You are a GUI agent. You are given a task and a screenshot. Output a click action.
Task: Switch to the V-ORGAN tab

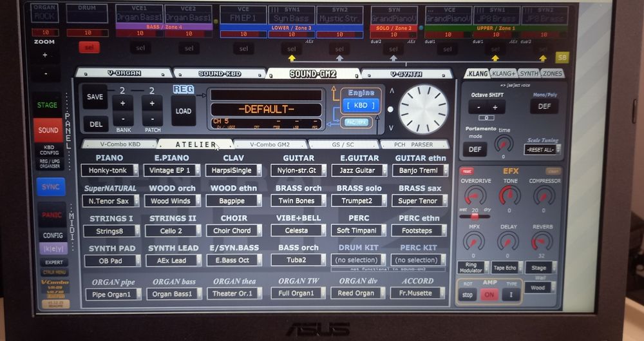pos(124,73)
